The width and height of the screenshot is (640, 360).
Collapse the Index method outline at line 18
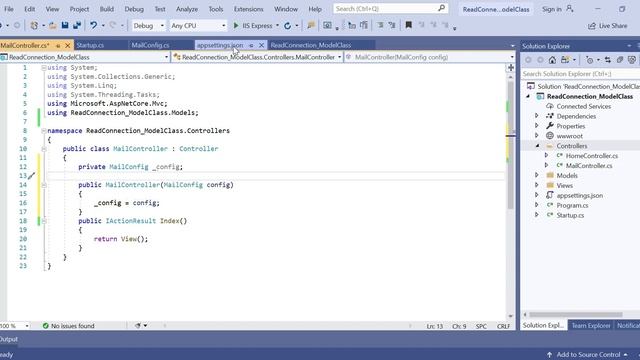click(44, 221)
